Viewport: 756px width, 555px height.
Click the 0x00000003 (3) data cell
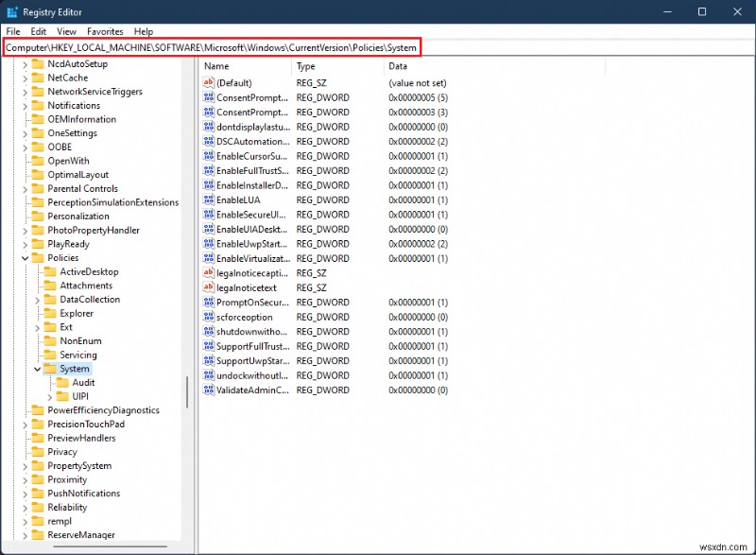click(x=418, y=112)
